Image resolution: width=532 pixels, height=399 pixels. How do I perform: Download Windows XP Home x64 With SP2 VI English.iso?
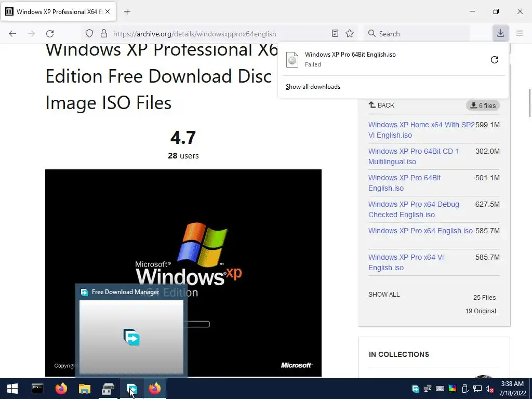421,129
